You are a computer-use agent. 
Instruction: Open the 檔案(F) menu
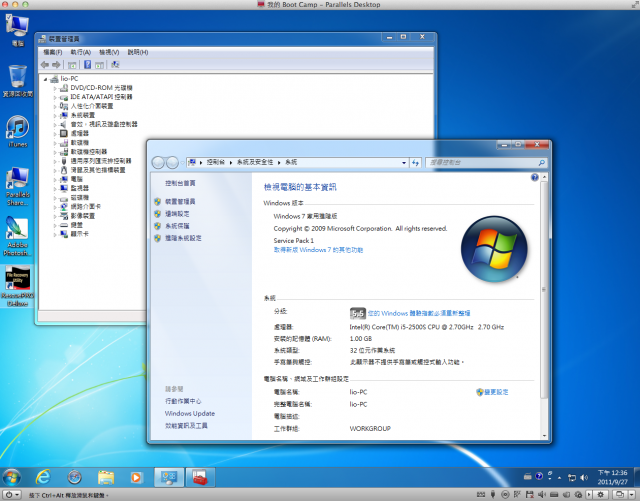(53, 52)
